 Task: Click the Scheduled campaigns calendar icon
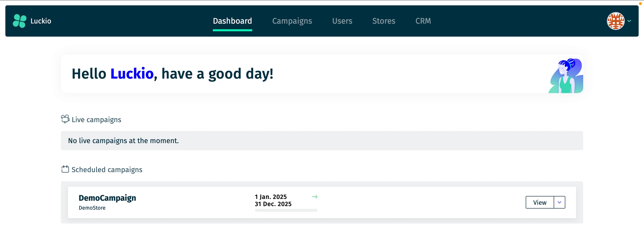click(x=65, y=169)
